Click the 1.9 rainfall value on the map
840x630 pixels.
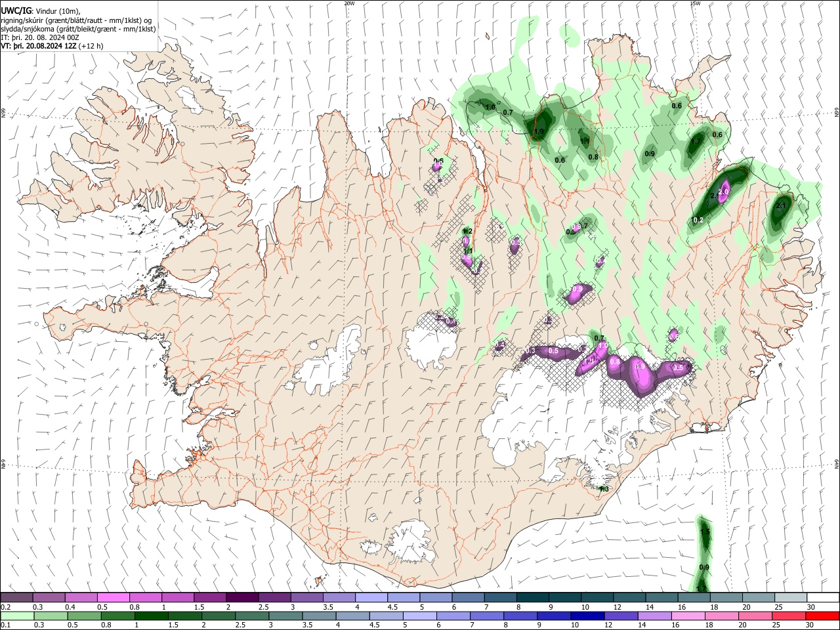tap(539, 132)
